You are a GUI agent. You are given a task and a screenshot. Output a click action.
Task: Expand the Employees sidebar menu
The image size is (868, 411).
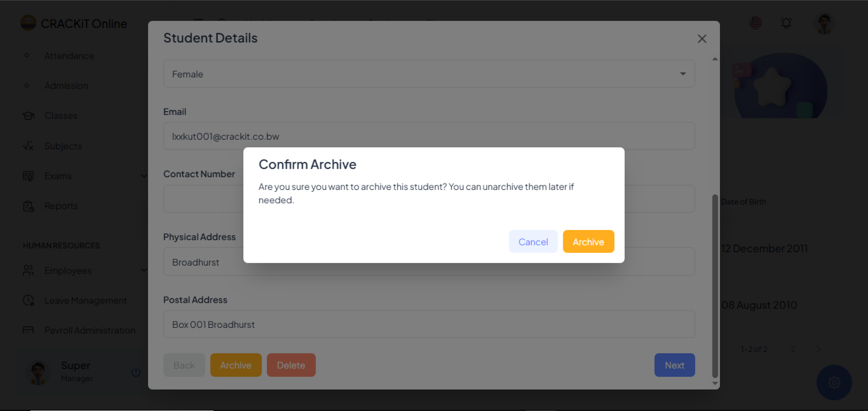(144, 270)
